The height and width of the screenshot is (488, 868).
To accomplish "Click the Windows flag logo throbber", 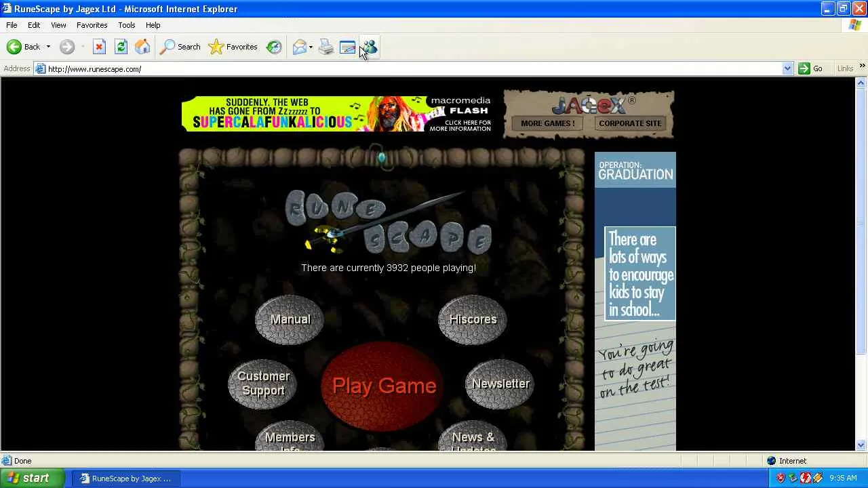I will (855, 25).
